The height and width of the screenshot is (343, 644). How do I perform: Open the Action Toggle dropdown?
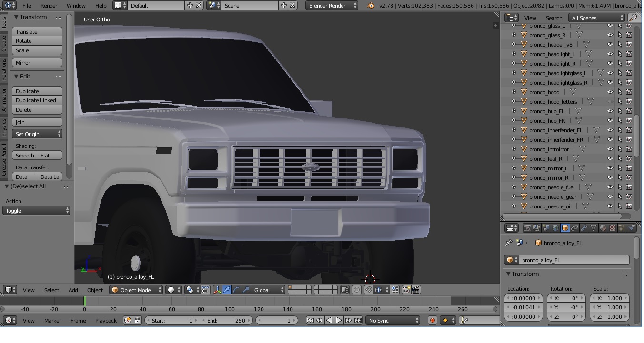37,210
